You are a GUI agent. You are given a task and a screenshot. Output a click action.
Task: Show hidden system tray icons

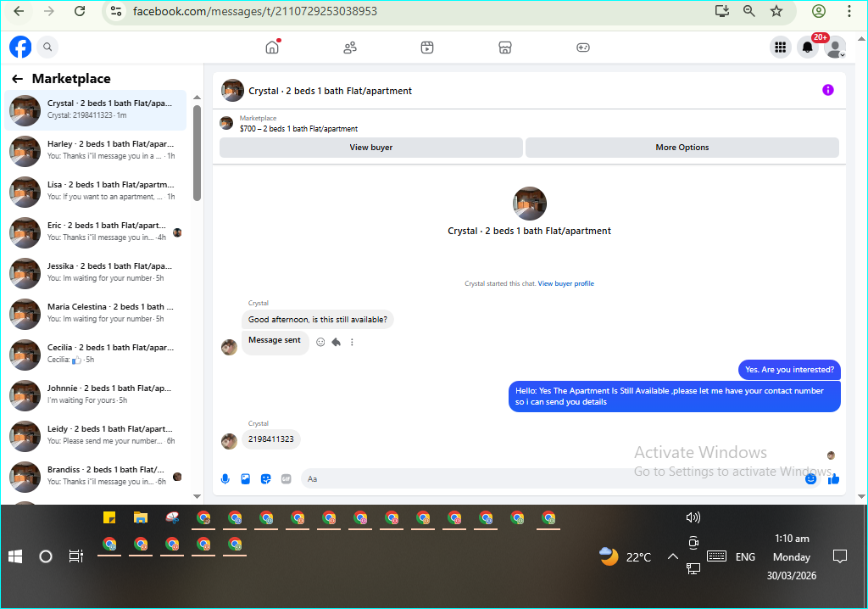672,556
